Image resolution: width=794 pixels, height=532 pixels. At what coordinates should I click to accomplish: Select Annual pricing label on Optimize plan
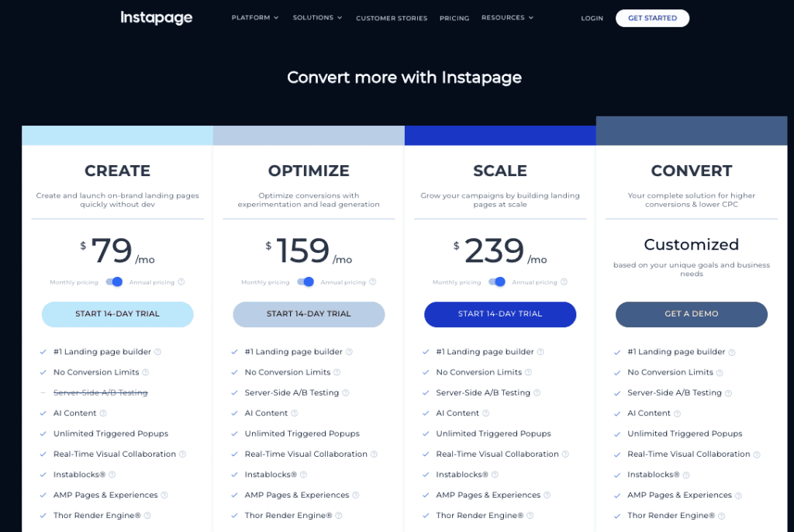(x=343, y=282)
